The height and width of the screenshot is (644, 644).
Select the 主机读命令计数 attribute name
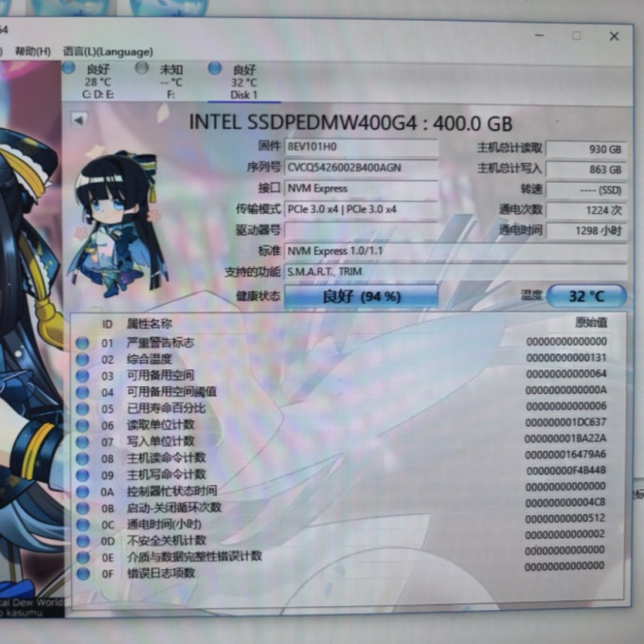pyautogui.click(x=166, y=457)
